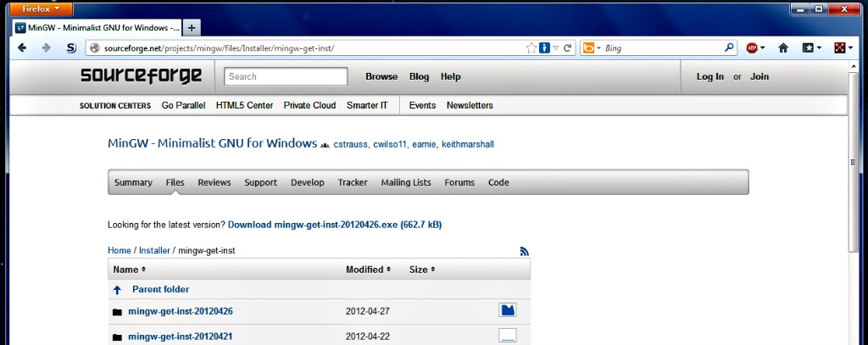Download mingw-get-inst-20120426.exe latest version link

pyautogui.click(x=335, y=225)
